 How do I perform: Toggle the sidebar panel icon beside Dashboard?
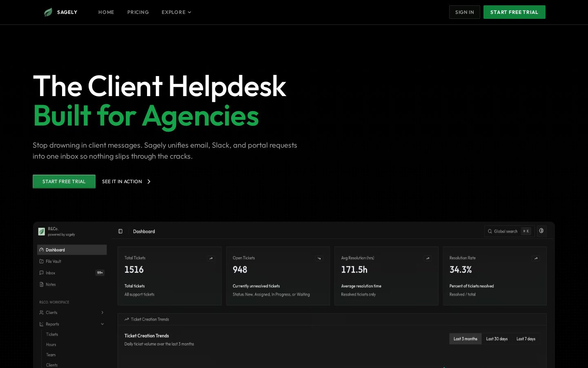pyautogui.click(x=120, y=231)
